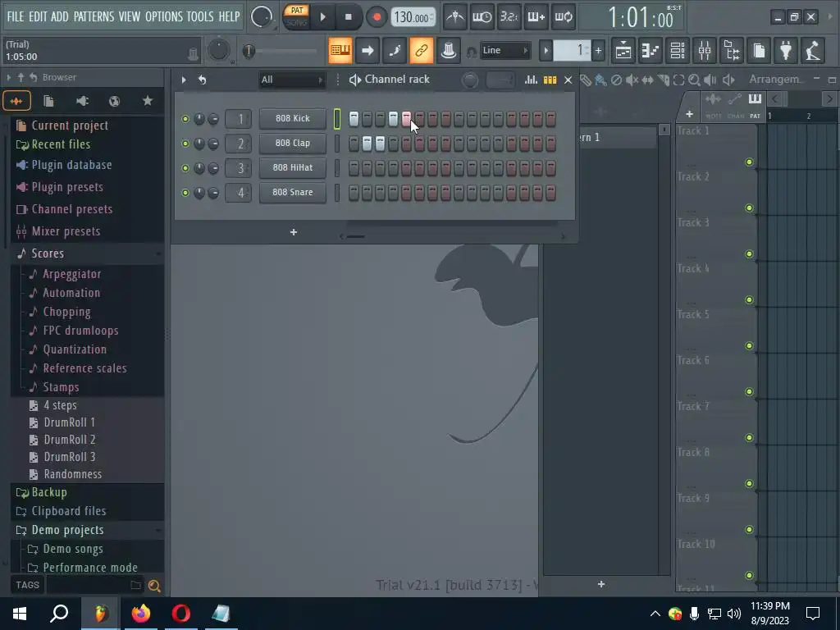The image size is (840, 630).
Task: Open the metronome toggle icon
Action: click(455, 17)
